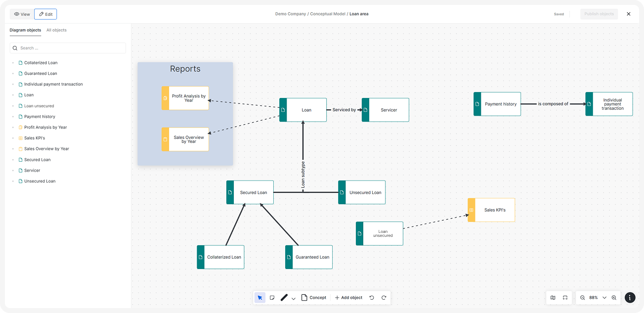Open the info panel bottom right
The height and width of the screenshot is (313, 644).
pos(630,297)
